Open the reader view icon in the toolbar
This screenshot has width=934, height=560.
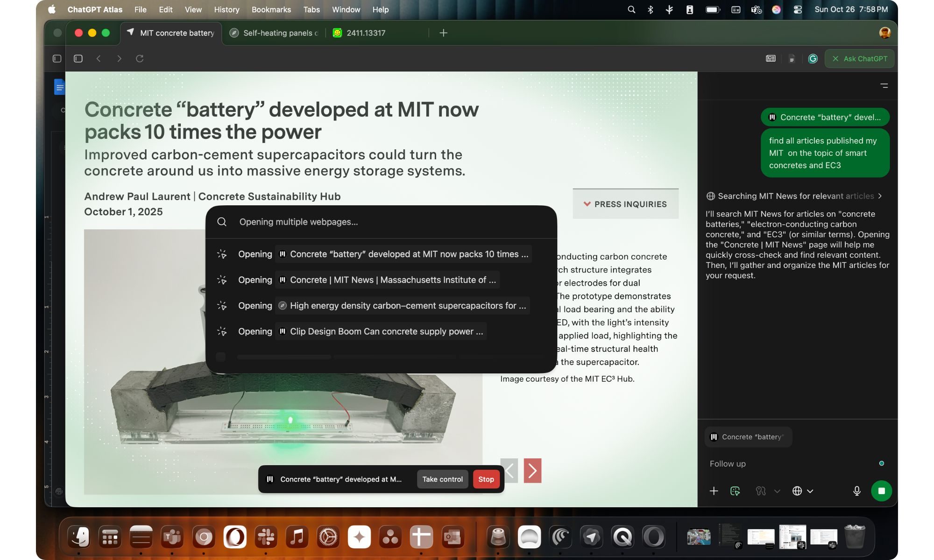771,59
